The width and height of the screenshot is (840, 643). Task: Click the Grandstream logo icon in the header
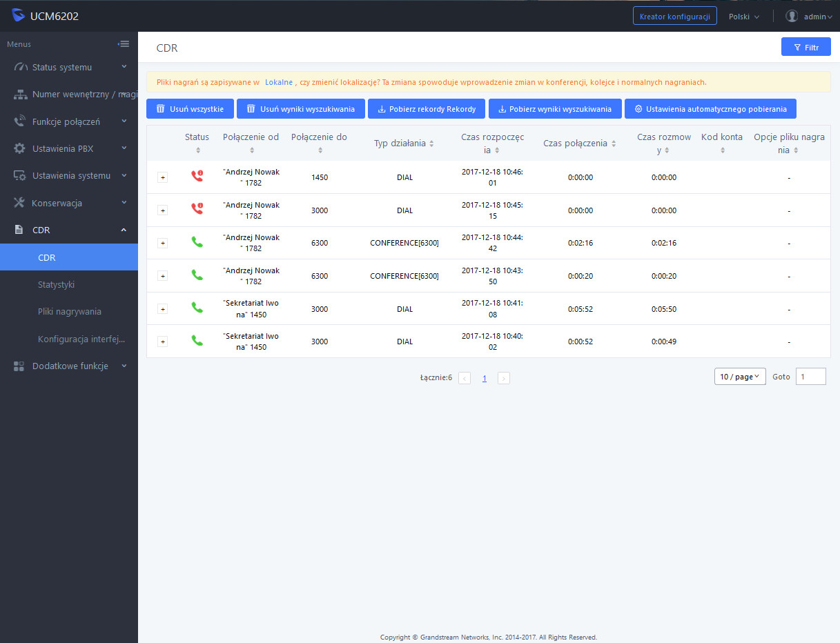[x=18, y=16]
